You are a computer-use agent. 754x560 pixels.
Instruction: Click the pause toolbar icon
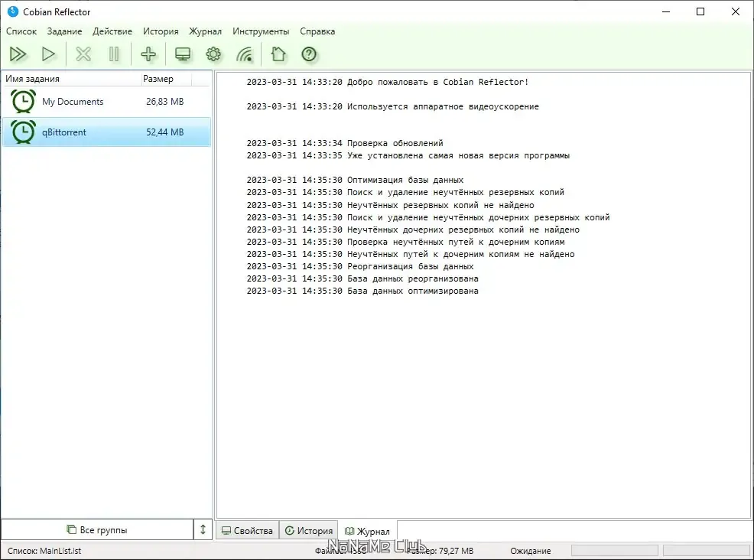[x=114, y=54]
